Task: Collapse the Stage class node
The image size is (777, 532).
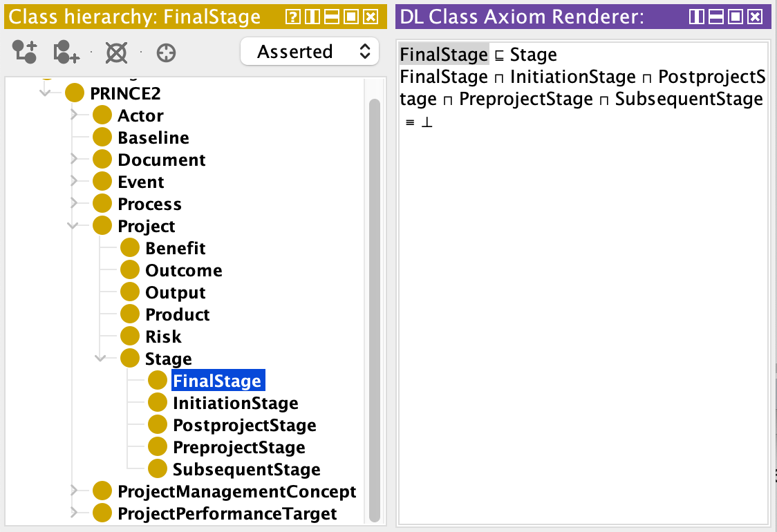Action: 101,359
